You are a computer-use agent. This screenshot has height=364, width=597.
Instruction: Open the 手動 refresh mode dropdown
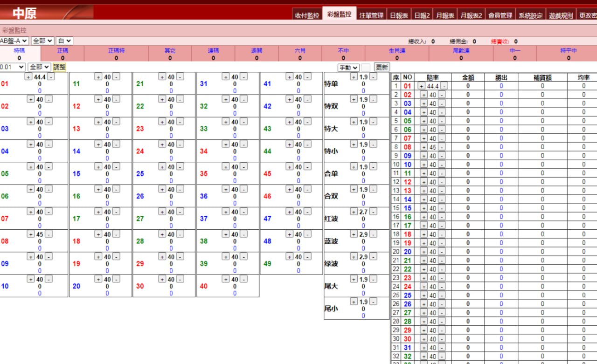[348, 68]
